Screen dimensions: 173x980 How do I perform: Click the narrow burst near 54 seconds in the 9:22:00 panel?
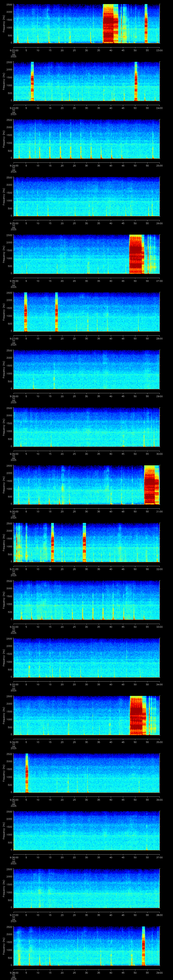tap(146, 24)
